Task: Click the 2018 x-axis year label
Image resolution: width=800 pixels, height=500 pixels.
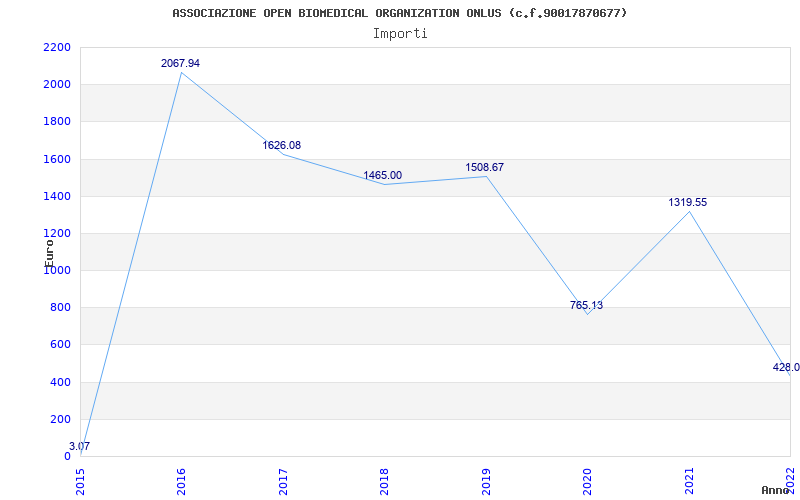Action: click(x=385, y=482)
